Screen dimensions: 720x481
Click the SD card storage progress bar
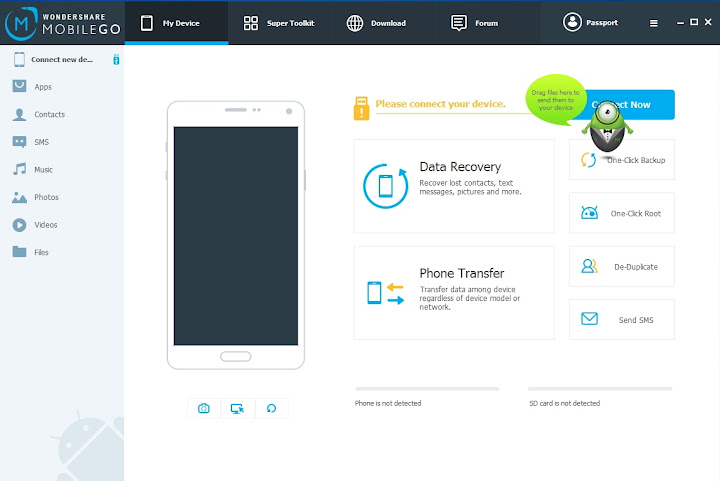pyautogui.click(x=600, y=389)
